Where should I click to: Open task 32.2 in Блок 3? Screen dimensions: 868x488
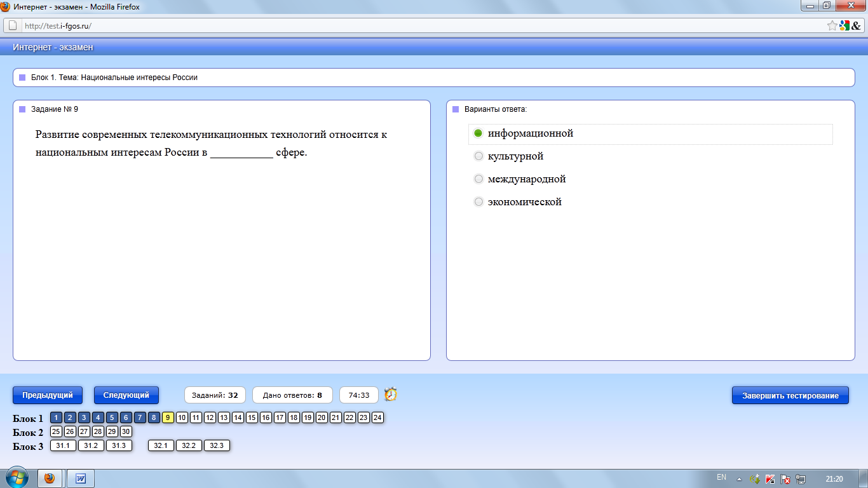[189, 445]
